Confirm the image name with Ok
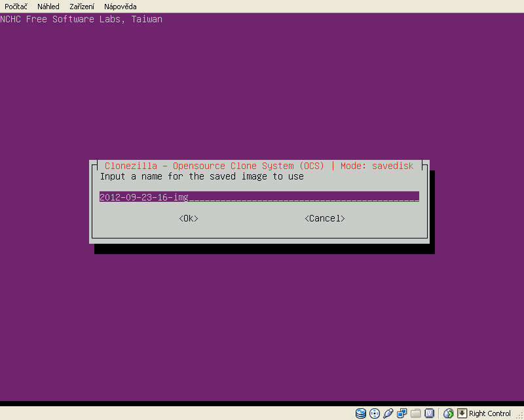 tap(189, 218)
